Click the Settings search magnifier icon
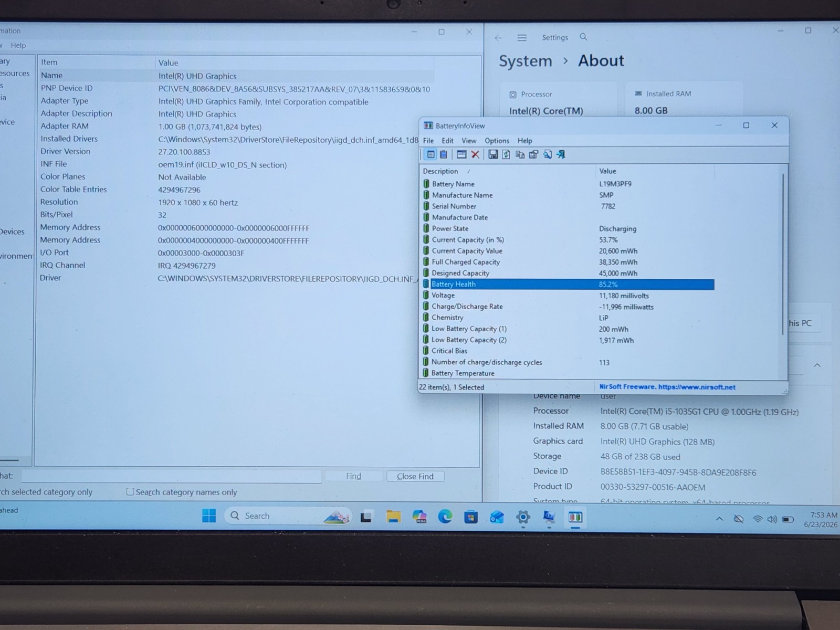This screenshot has width=840, height=630. (x=583, y=37)
